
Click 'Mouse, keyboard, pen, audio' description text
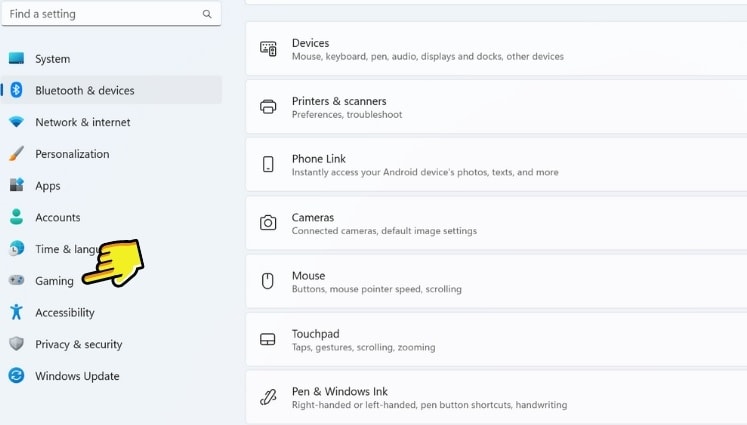(x=428, y=56)
